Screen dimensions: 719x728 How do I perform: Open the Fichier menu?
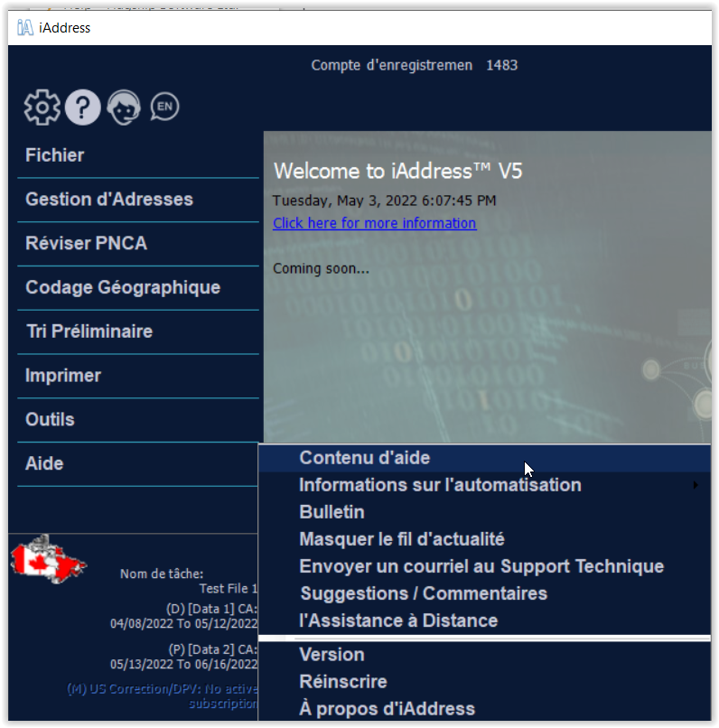pos(138,155)
